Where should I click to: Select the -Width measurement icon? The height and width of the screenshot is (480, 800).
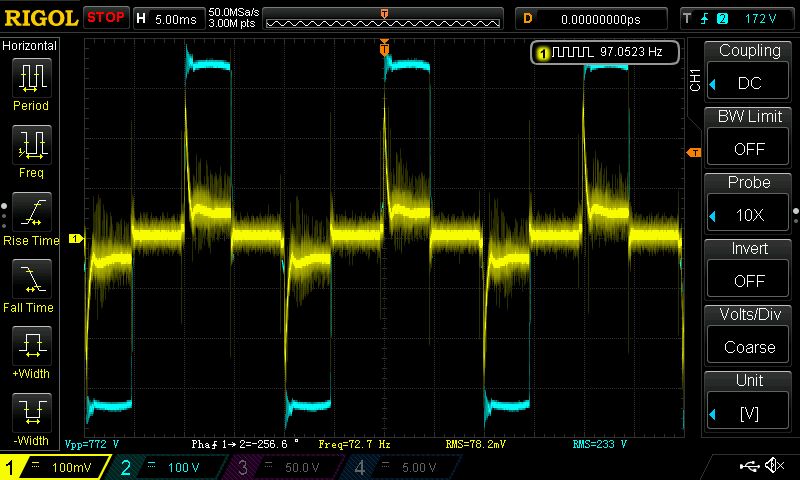(x=32, y=412)
